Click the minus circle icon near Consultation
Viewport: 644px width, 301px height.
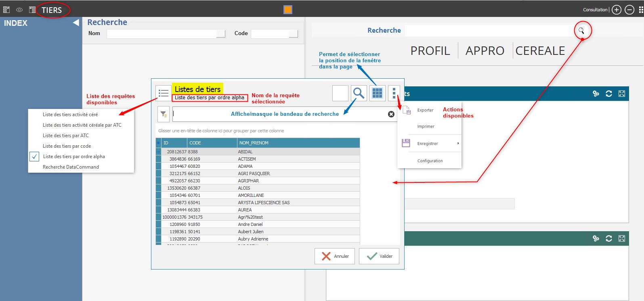click(x=629, y=10)
